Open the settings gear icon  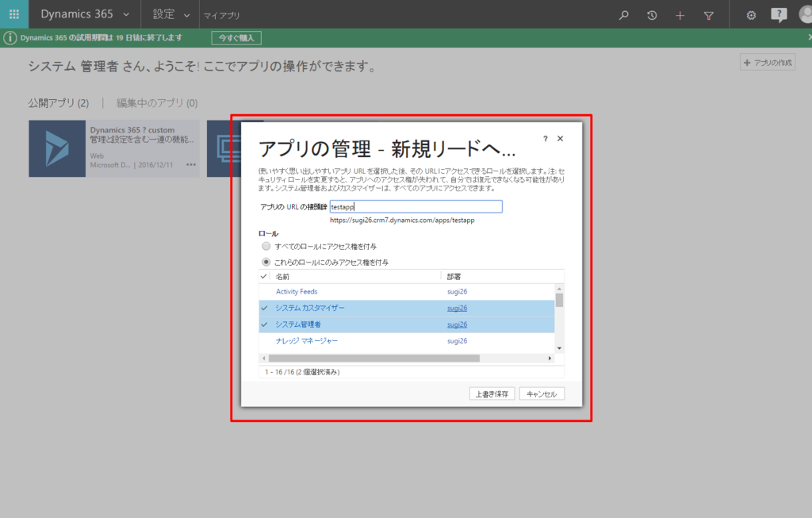(x=751, y=16)
